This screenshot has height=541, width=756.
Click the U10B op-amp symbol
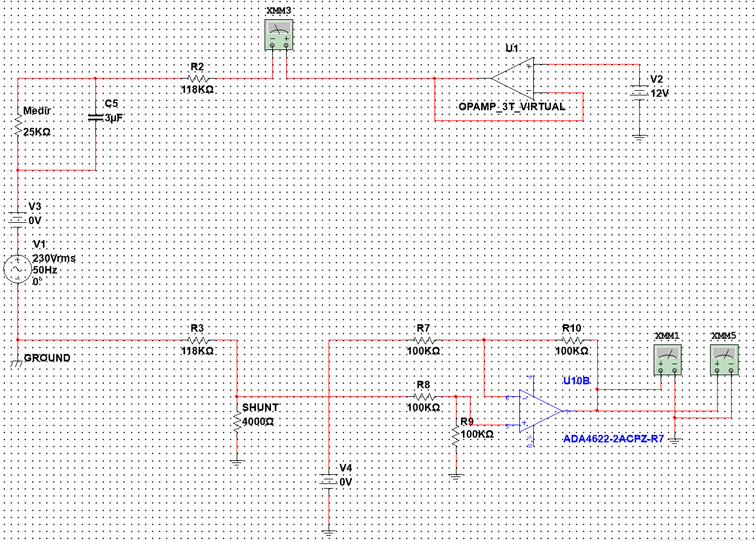[541, 411]
